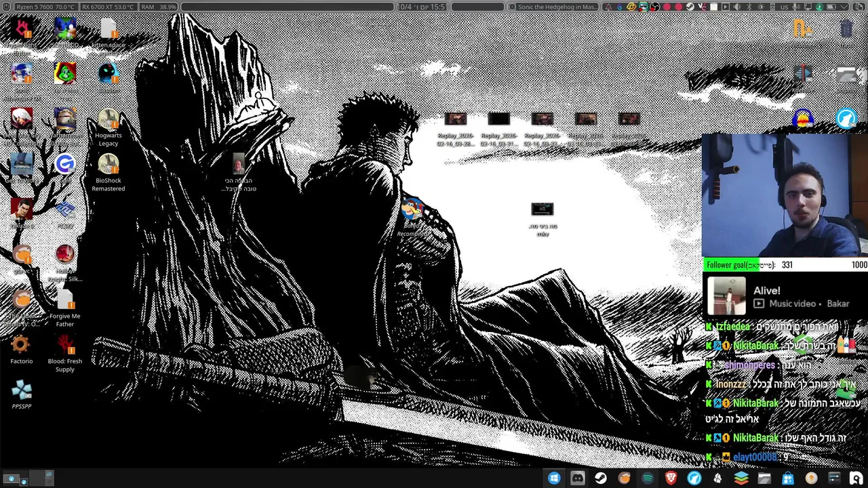This screenshot has height=488, width=868.
Task: Select the .mkv video file on desktop
Action: pyautogui.click(x=542, y=218)
